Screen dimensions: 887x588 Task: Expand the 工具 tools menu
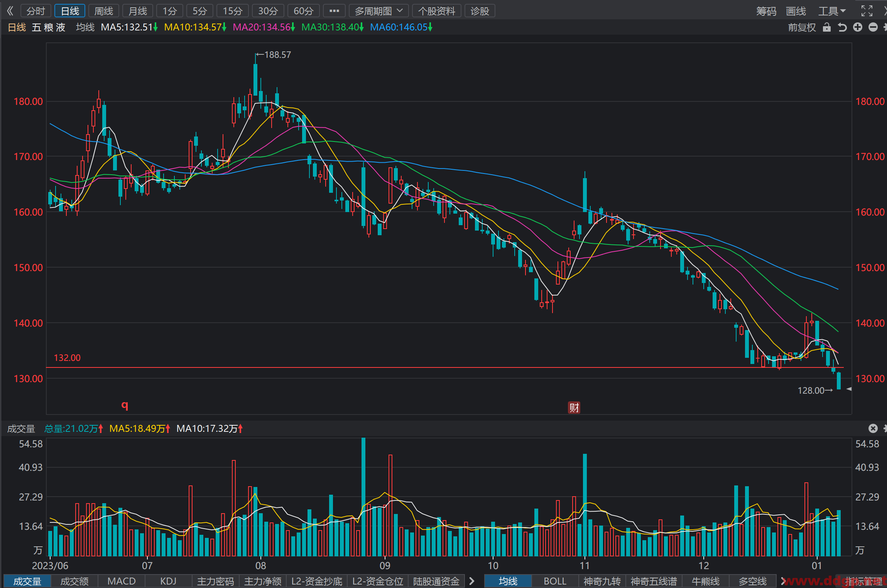[832, 11]
